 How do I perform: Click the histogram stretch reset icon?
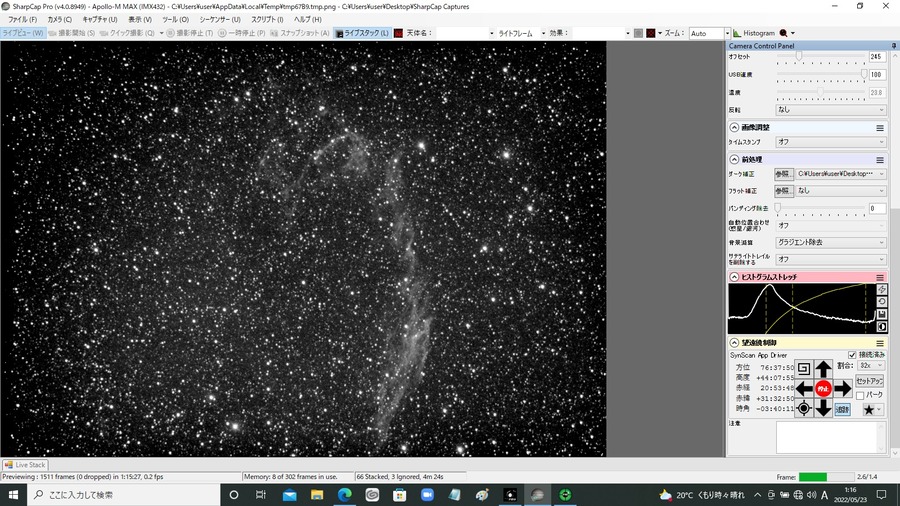[x=882, y=302]
